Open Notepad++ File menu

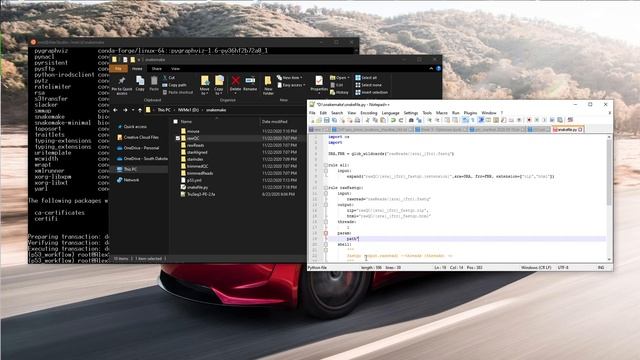tap(312, 113)
